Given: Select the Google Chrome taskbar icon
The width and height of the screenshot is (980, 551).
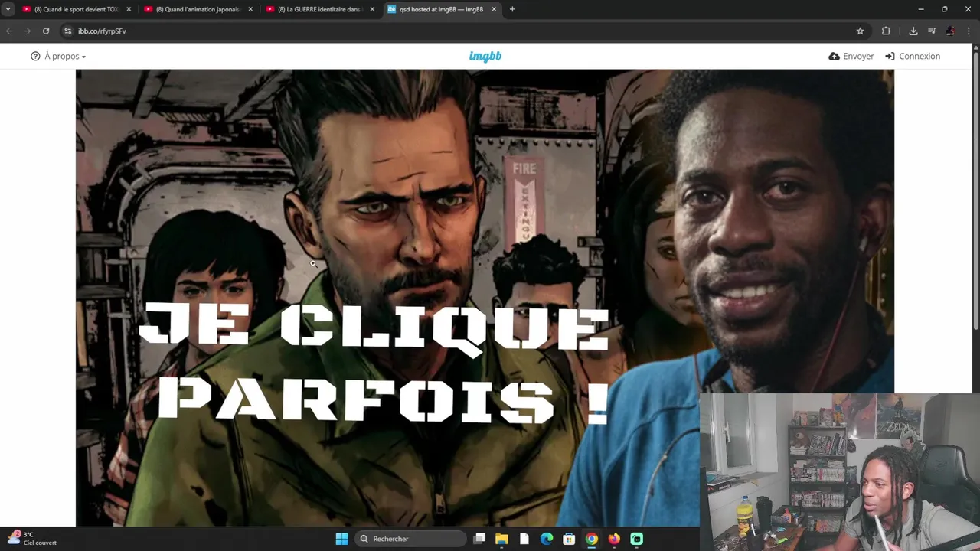Looking at the screenshot, I should coord(591,539).
